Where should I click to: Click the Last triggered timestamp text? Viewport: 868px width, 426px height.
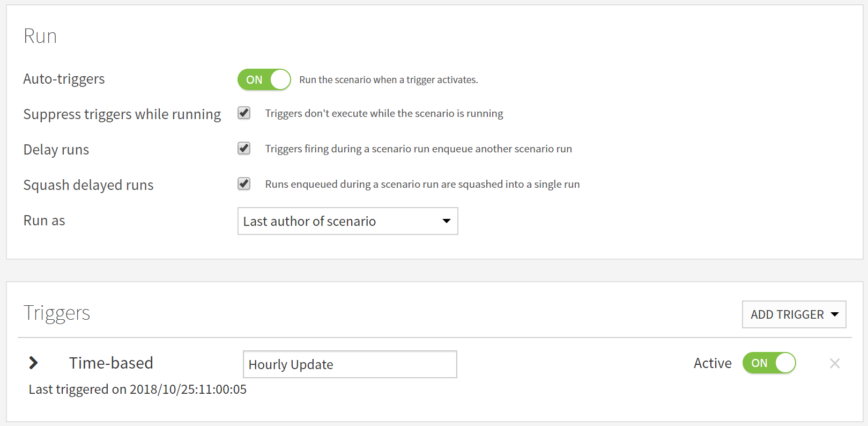tap(138, 389)
